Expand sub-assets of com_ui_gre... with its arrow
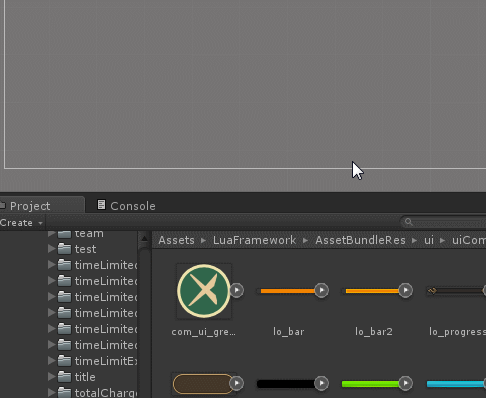Viewport: 486px width, 398px height. (x=237, y=290)
